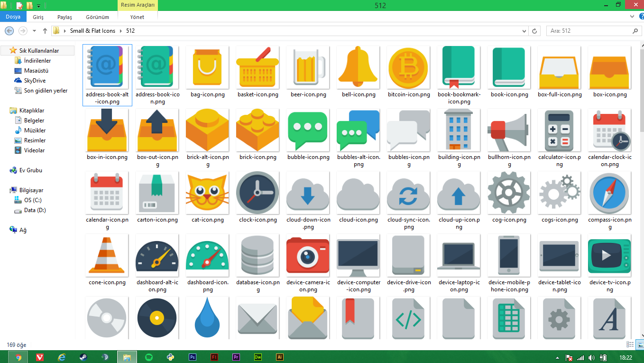Open the Videolar library

coord(35,150)
